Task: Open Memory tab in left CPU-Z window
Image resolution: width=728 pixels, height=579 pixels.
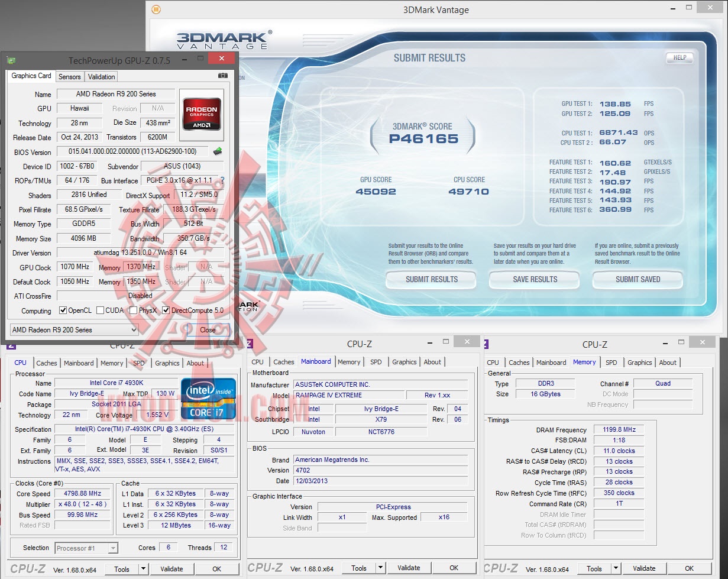Action: 112,363
